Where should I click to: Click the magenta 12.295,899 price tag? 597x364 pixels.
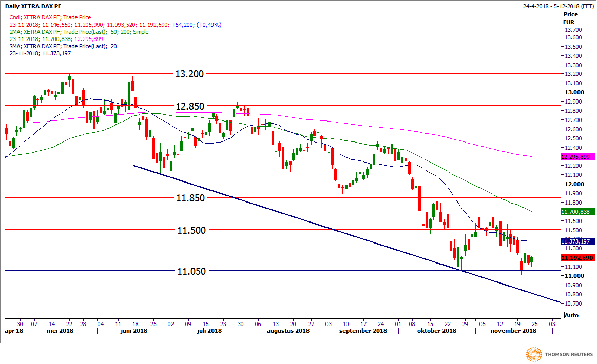577,157
